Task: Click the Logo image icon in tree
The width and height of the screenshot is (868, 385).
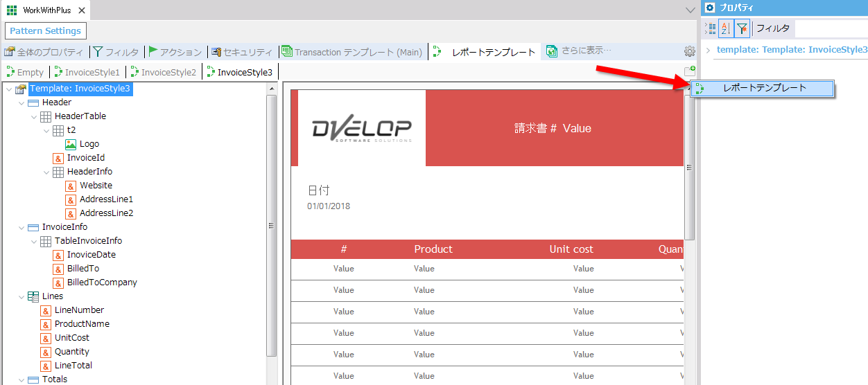Action: (x=71, y=144)
